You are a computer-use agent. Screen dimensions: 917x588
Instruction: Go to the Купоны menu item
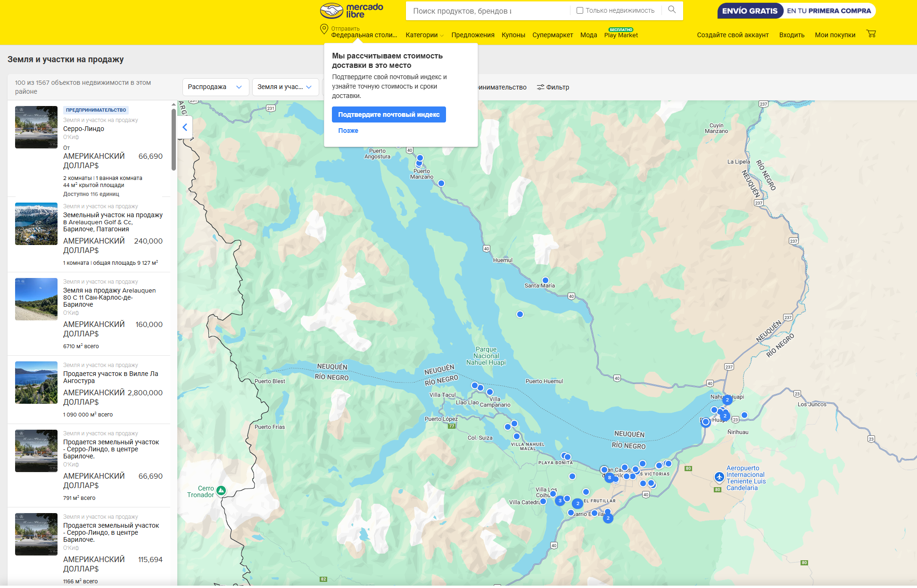point(513,35)
